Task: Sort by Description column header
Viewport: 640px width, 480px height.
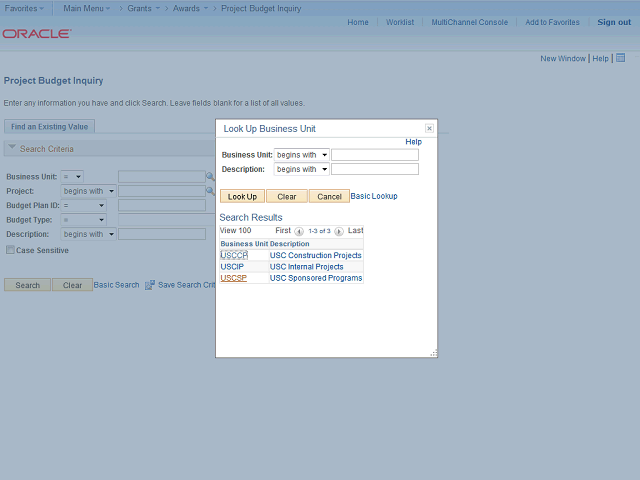Action: [x=289, y=244]
